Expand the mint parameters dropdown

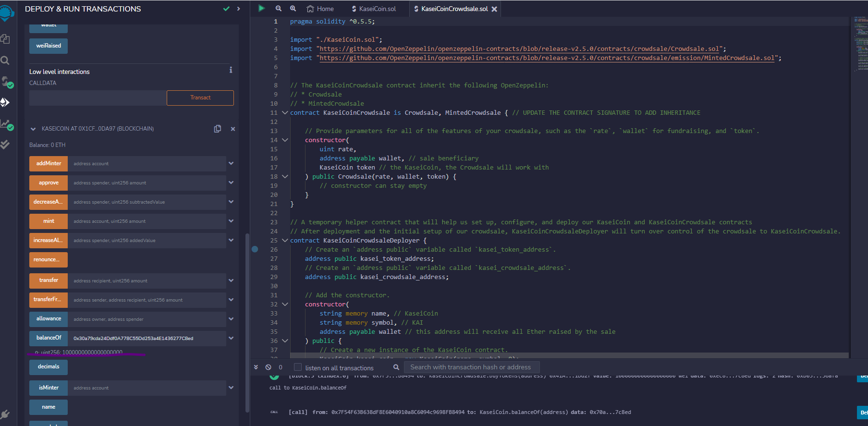(x=231, y=221)
